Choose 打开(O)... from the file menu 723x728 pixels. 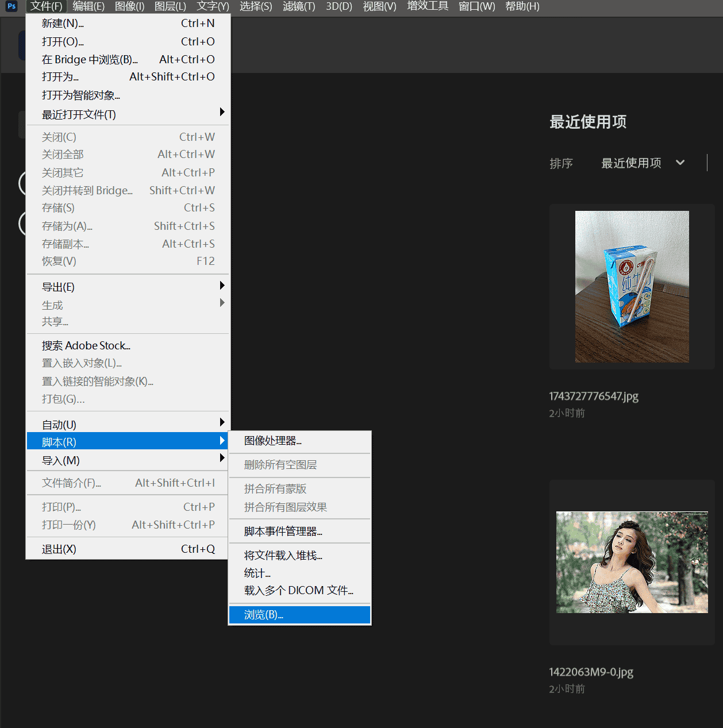click(x=128, y=41)
